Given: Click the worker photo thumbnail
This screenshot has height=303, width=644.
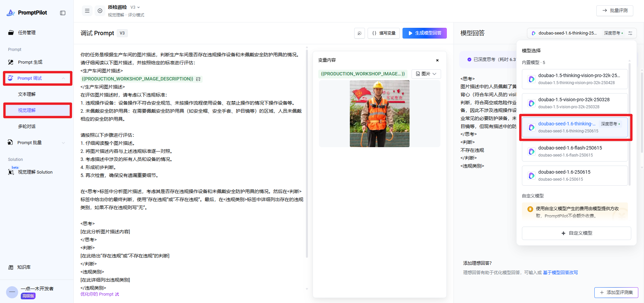Looking at the screenshot, I should [x=379, y=114].
